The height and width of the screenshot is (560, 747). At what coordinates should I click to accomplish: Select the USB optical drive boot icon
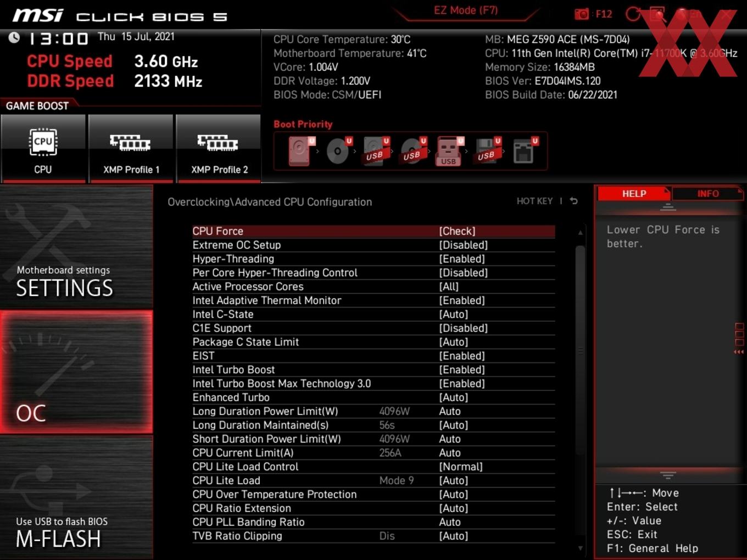414,150
